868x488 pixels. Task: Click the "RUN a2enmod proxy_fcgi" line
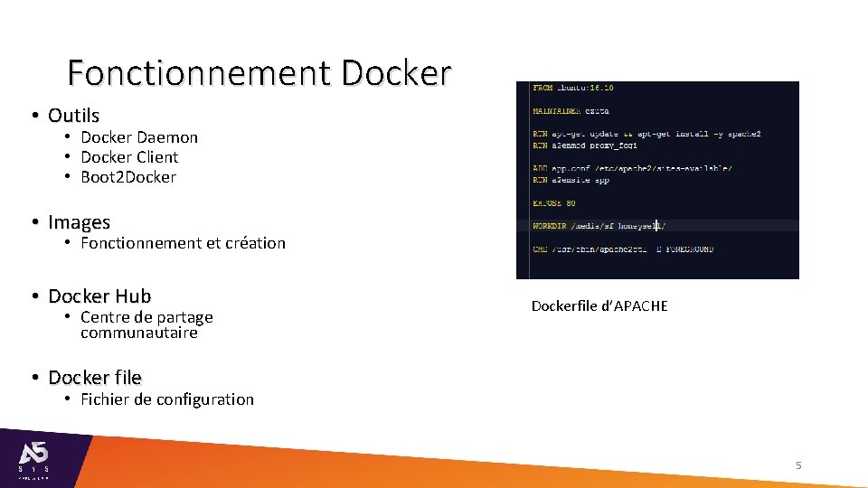point(585,145)
